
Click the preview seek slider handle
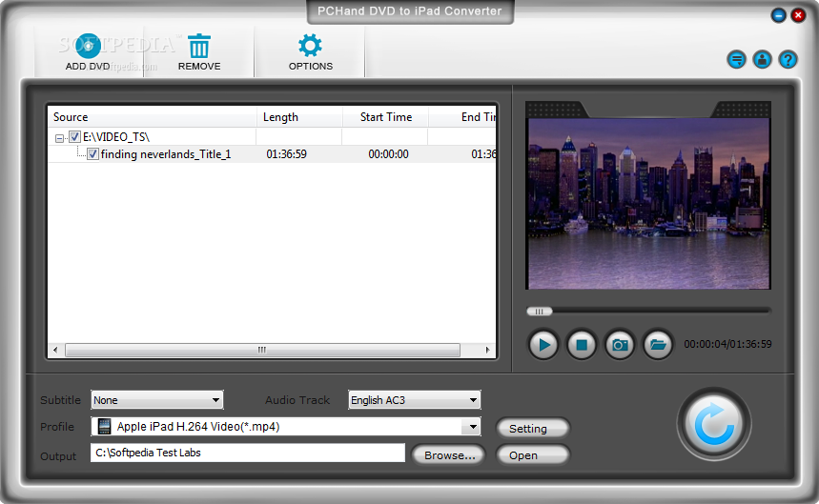pyautogui.click(x=539, y=312)
